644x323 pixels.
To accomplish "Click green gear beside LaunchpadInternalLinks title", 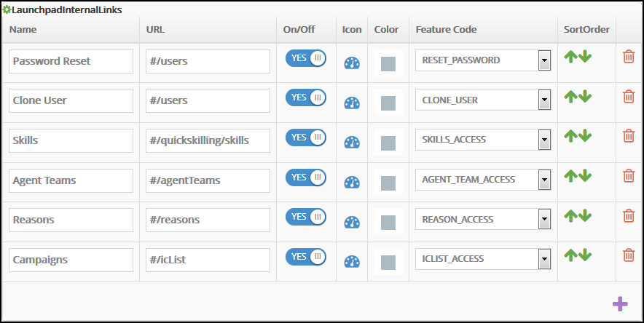I will pyautogui.click(x=7, y=9).
